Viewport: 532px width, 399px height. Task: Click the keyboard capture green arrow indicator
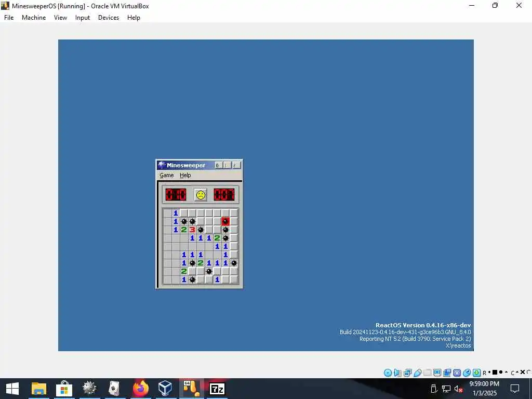coord(477,373)
